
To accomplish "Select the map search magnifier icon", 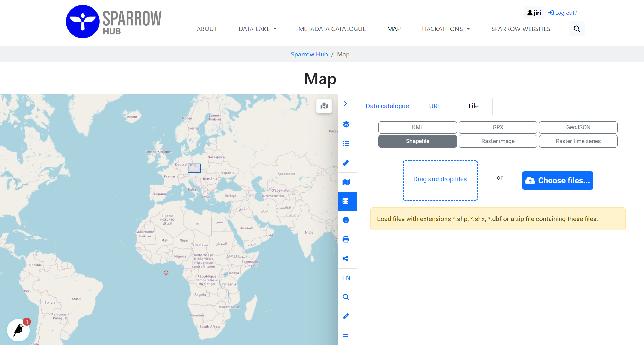I will click(347, 297).
